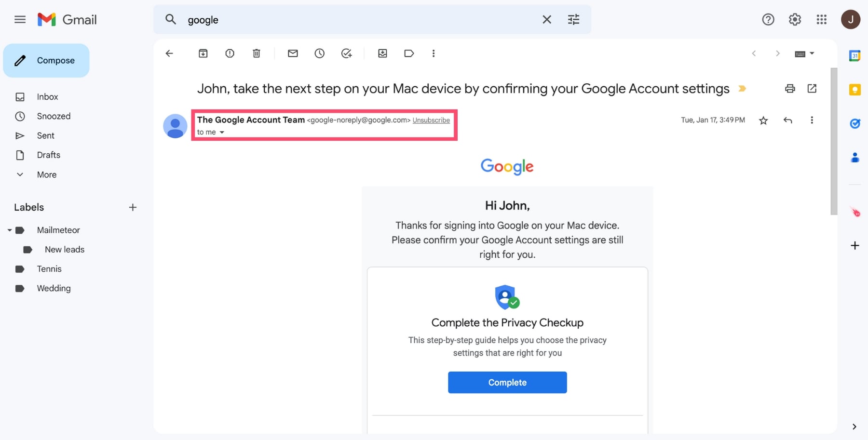
Task: Get add-ons with side panel plus
Action: pos(855,246)
